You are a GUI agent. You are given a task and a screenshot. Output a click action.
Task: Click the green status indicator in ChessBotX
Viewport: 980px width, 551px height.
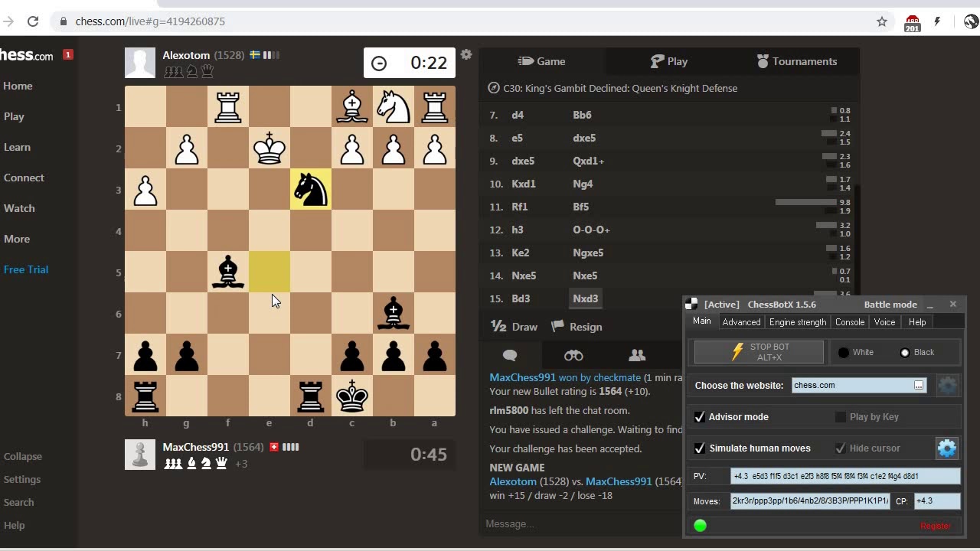[700, 525]
